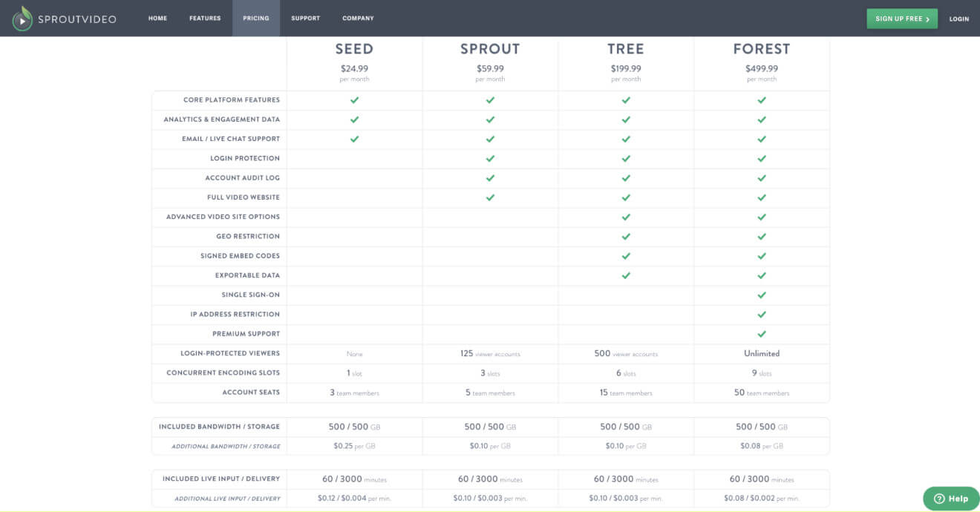980x512 pixels.
Task: Click the 50 team members cell
Action: pyautogui.click(x=762, y=393)
